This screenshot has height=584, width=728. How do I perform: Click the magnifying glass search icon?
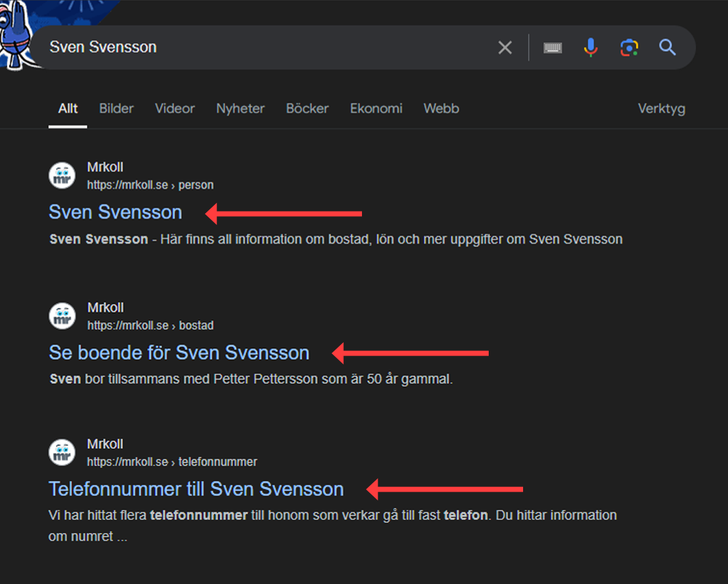coord(667,47)
